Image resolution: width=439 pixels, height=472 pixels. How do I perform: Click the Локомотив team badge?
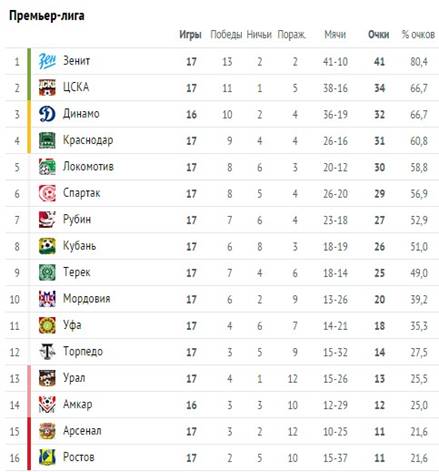coord(47,167)
